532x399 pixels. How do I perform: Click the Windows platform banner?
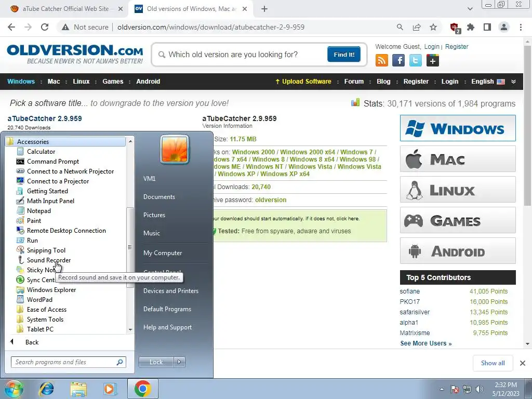coord(458,128)
